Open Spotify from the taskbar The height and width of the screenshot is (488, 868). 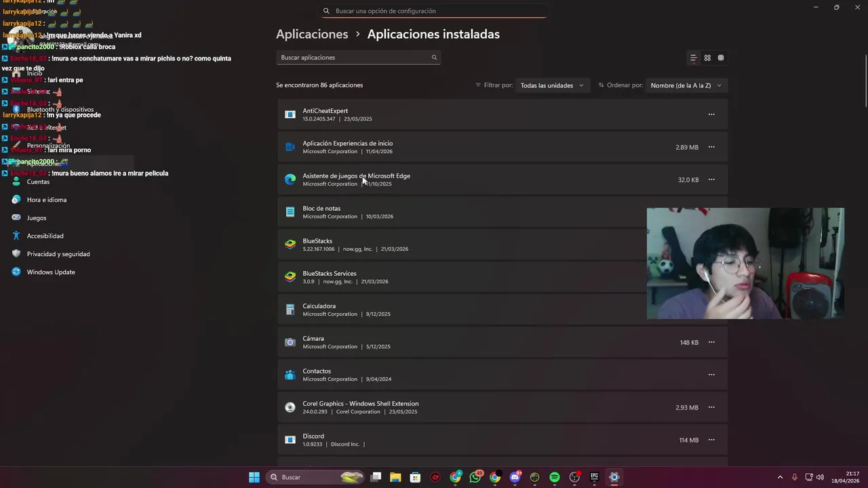[x=555, y=477]
